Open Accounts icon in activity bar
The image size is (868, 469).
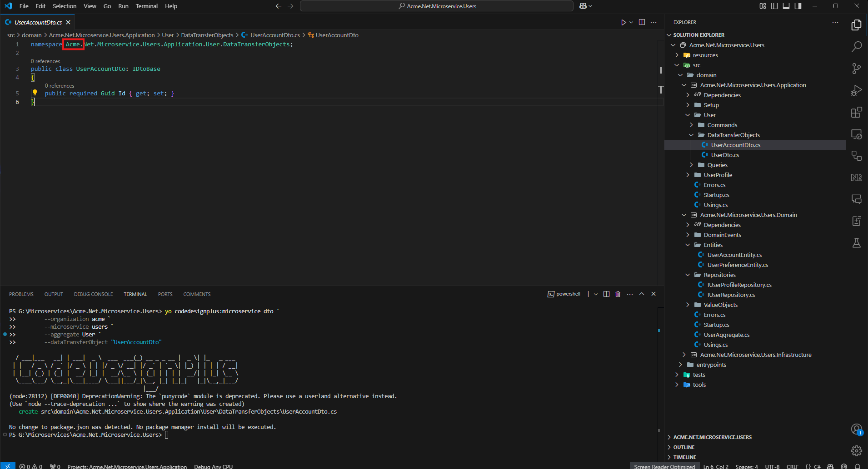(x=857, y=429)
